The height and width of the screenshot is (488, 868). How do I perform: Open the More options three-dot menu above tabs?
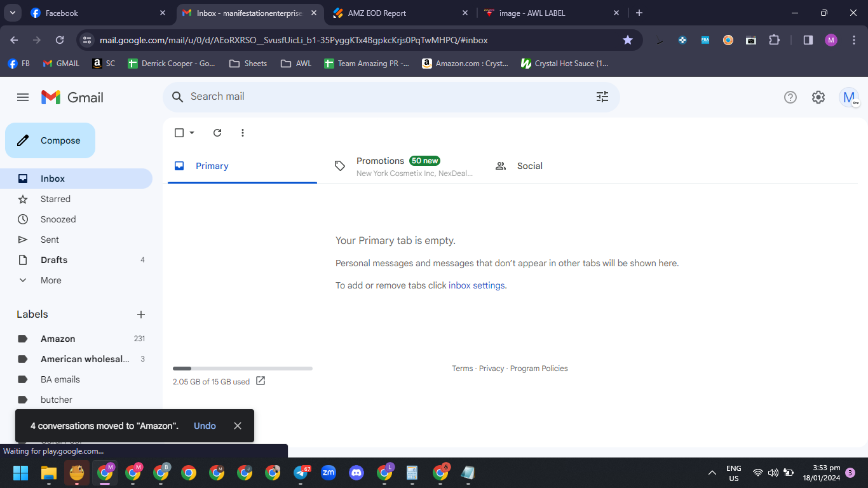pos(243,133)
